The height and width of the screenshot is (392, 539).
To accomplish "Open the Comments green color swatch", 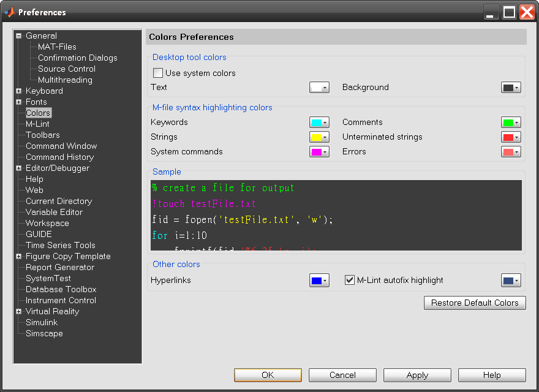I will point(511,123).
